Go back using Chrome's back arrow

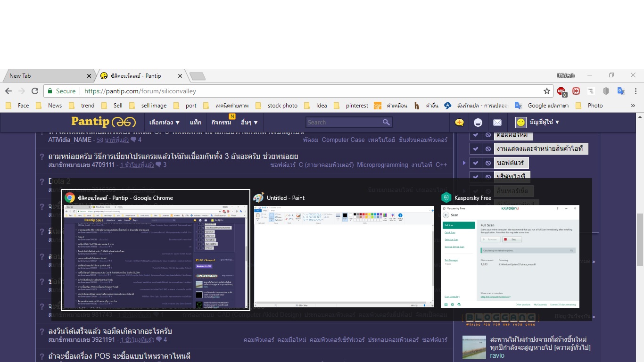8,91
